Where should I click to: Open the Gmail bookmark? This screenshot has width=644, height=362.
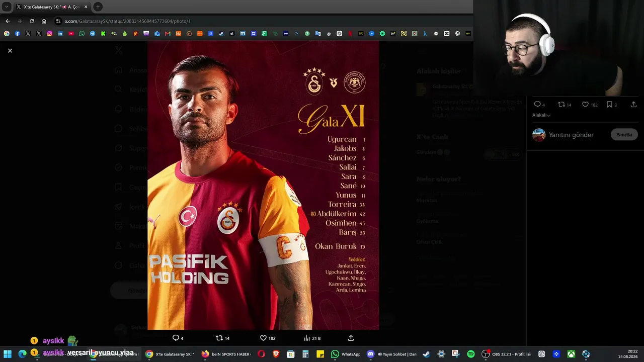coord(168,34)
